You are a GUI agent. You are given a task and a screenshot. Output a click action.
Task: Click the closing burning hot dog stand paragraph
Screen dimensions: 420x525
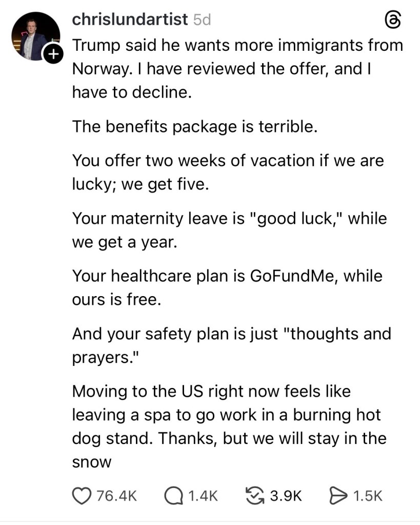229,426
